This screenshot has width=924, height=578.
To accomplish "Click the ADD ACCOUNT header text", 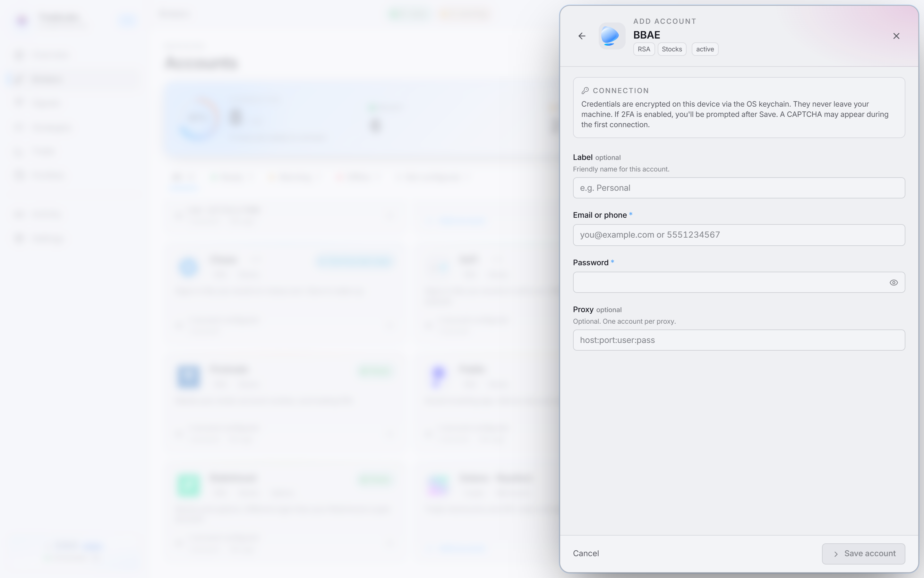I will pos(665,22).
